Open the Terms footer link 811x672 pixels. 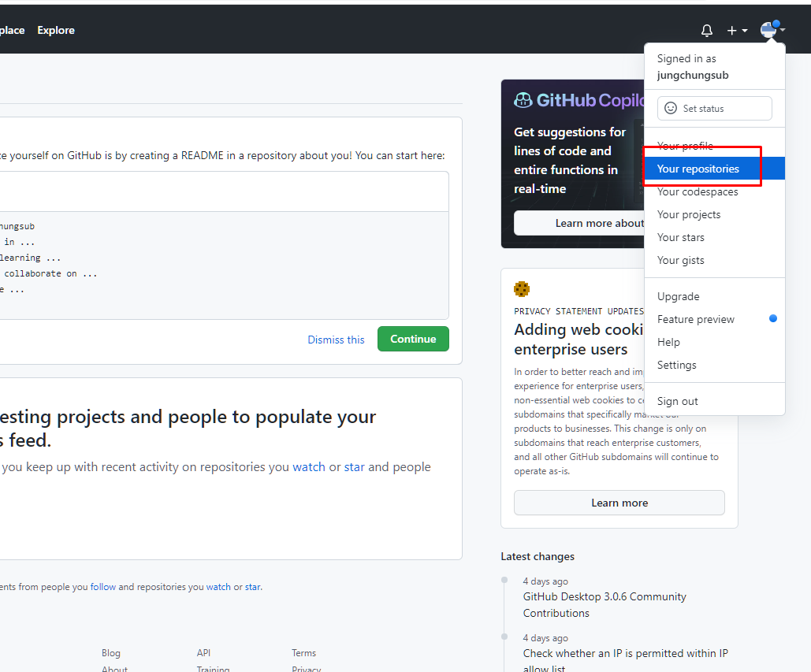[x=303, y=653]
